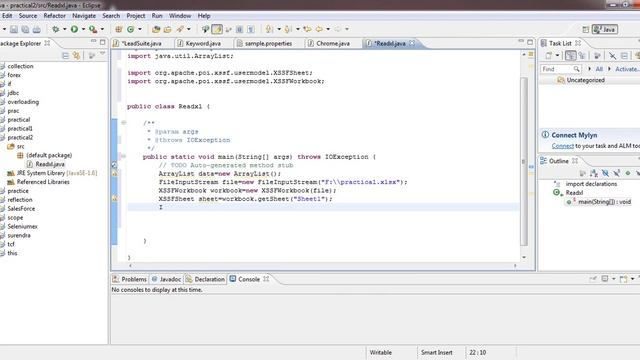Click the Connect link for Mylyn
Image resolution: width=640 pixels, height=360 pixels.
coord(563,146)
